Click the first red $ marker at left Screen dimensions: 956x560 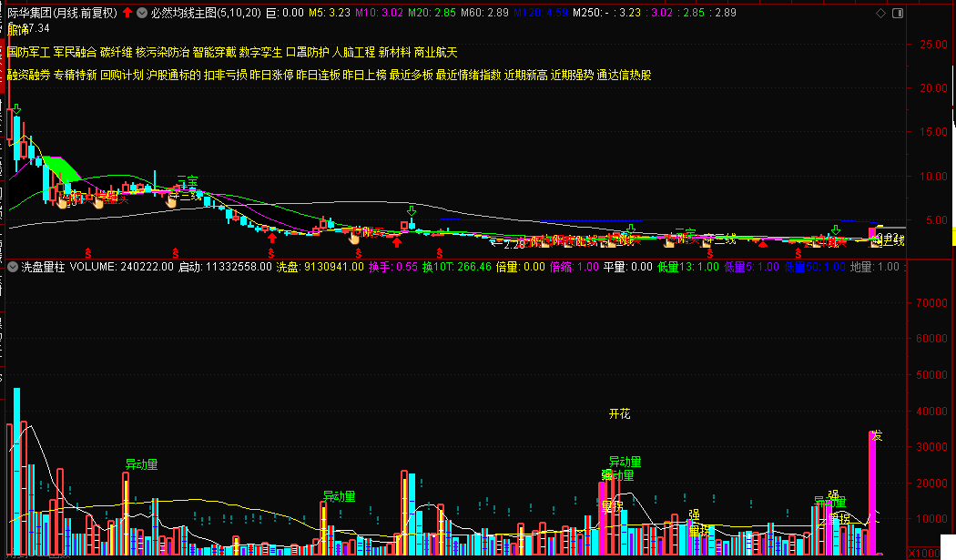(88, 252)
